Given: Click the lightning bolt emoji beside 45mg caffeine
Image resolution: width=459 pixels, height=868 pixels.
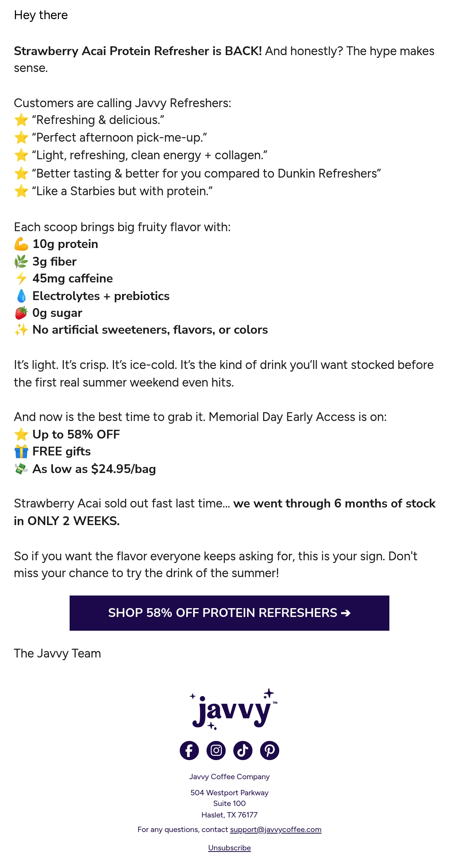Looking at the screenshot, I should [x=21, y=278].
